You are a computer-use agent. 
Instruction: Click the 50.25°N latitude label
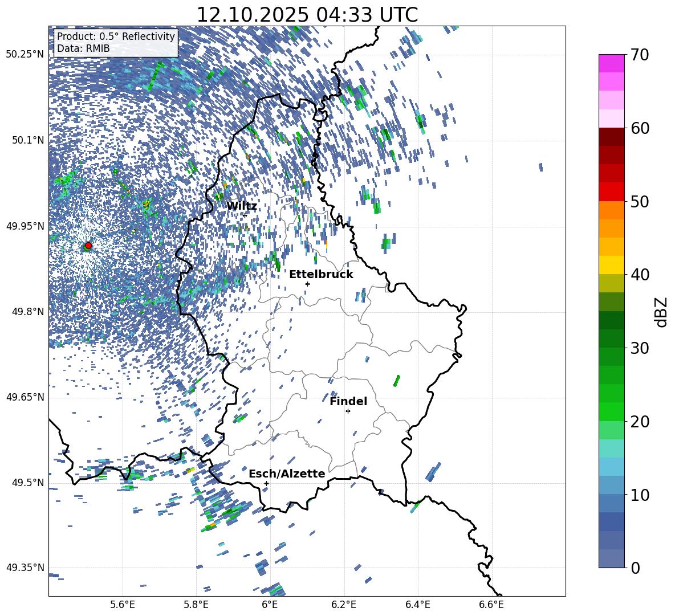tap(25, 55)
